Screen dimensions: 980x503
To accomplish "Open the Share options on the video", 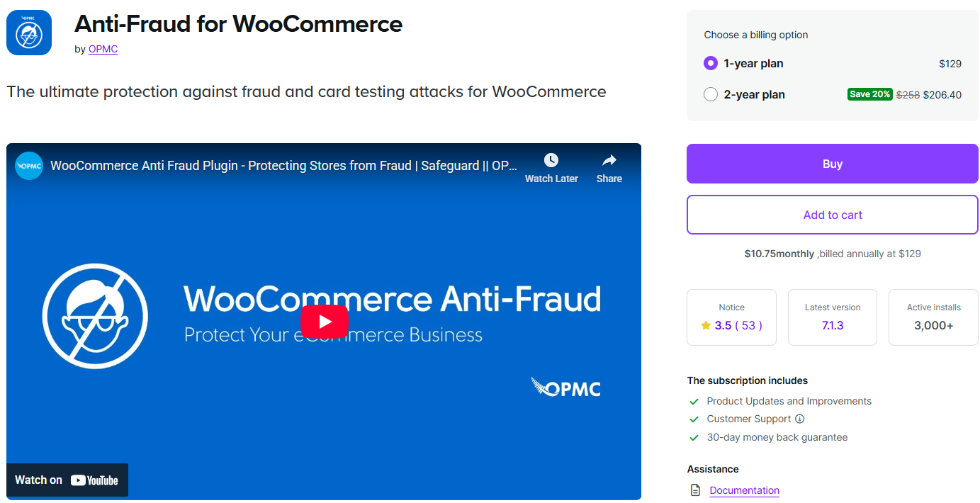I will click(609, 162).
